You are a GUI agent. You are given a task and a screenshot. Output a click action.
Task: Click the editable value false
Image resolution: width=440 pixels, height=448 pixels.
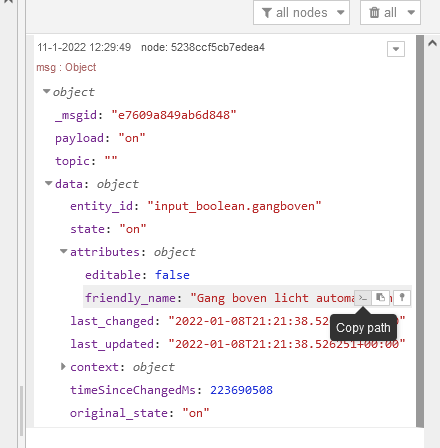172,275
